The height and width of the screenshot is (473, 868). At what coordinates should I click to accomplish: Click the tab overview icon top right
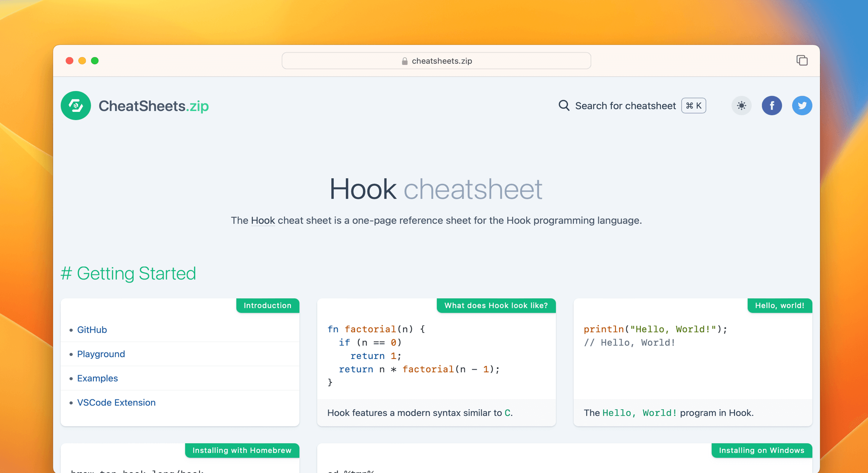(x=802, y=60)
